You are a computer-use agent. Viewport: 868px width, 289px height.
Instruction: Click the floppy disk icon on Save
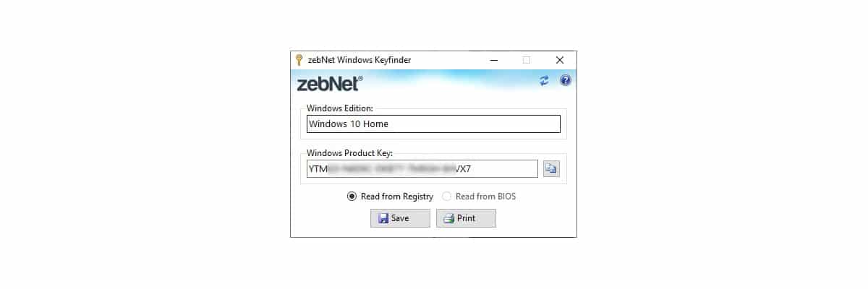click(383, 218)
